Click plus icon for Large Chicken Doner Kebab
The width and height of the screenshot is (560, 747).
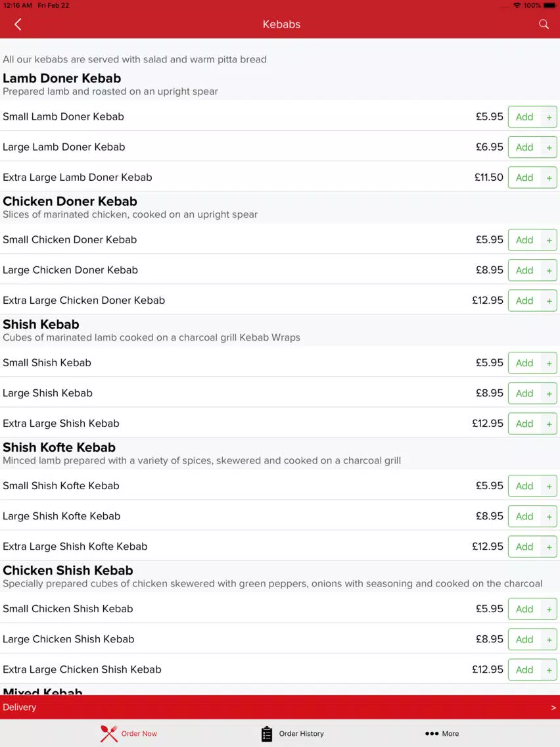(x=549, y=271)
